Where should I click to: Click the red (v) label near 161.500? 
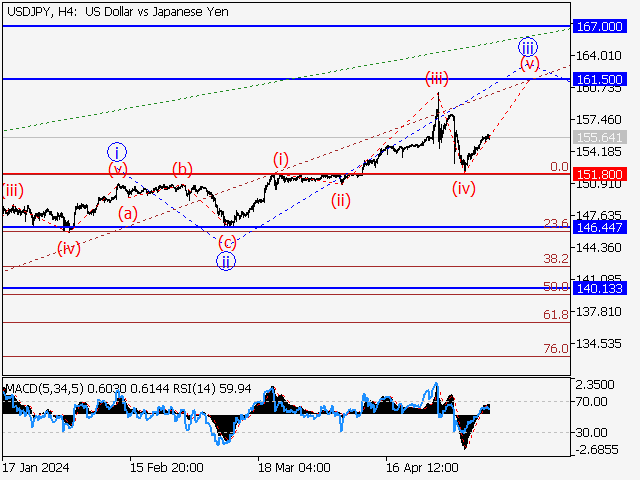[530, 64]
